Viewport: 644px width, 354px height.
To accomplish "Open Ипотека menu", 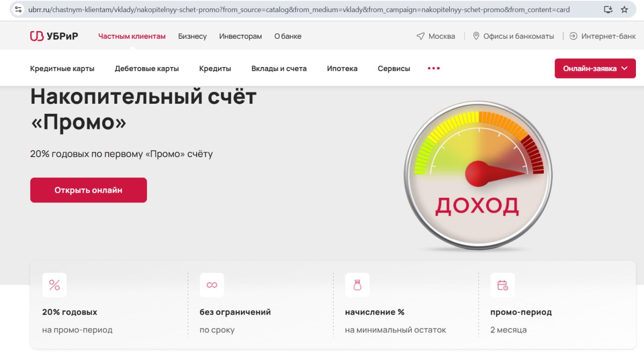I will [342, 68].
